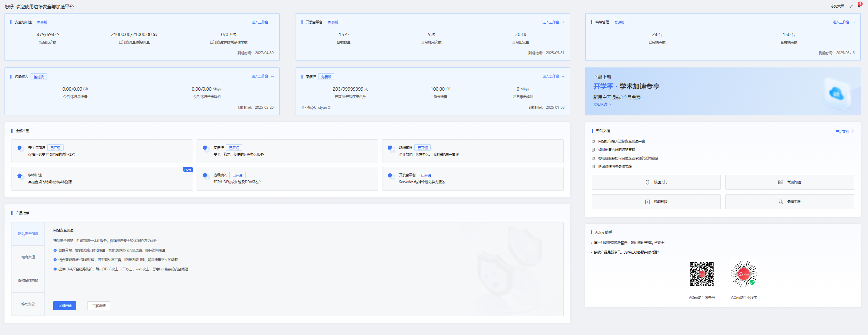Enter the workbench for 零信任
This screenshot has height=335, width=868.
(x=553, y=76)
